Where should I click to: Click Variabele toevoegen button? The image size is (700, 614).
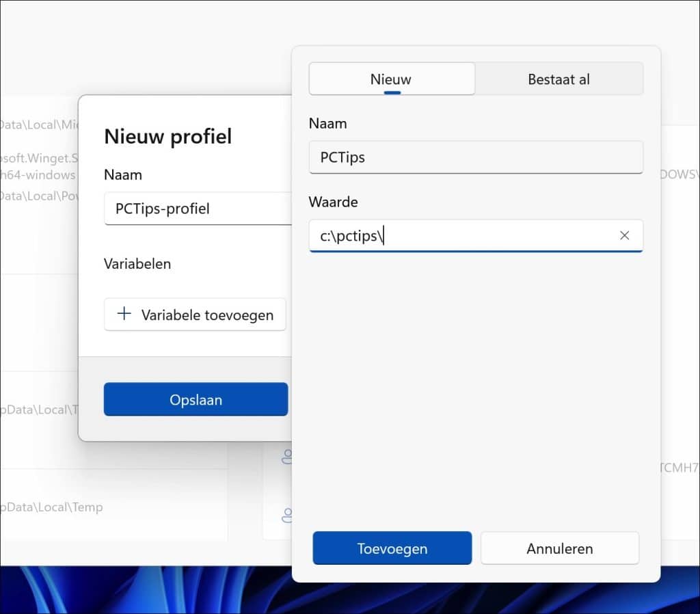(x=195, y=315)
